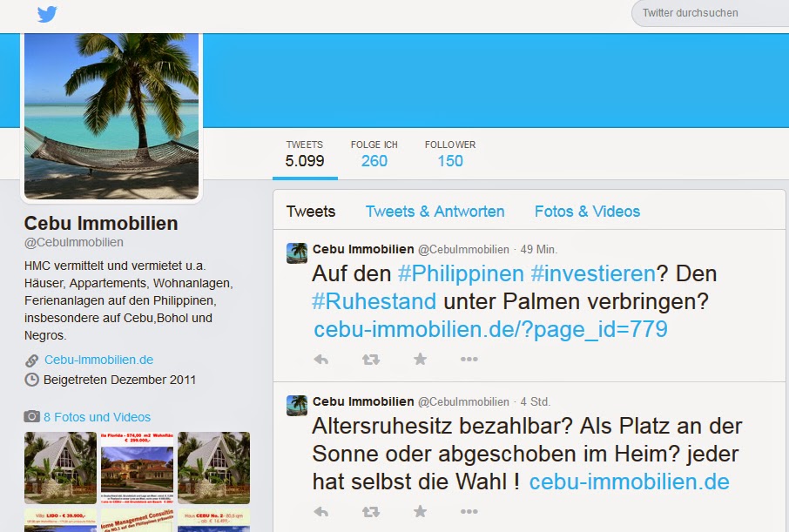Open the #Philippinen hashtag
The height and width of the screenshot is (532, 789).
pyautogui.click(x=461, y=273)
